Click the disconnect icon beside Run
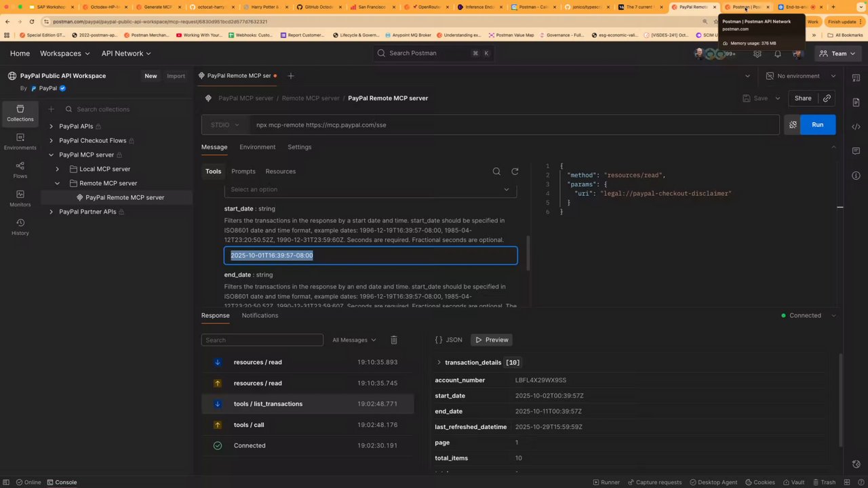 pos(793,125)
